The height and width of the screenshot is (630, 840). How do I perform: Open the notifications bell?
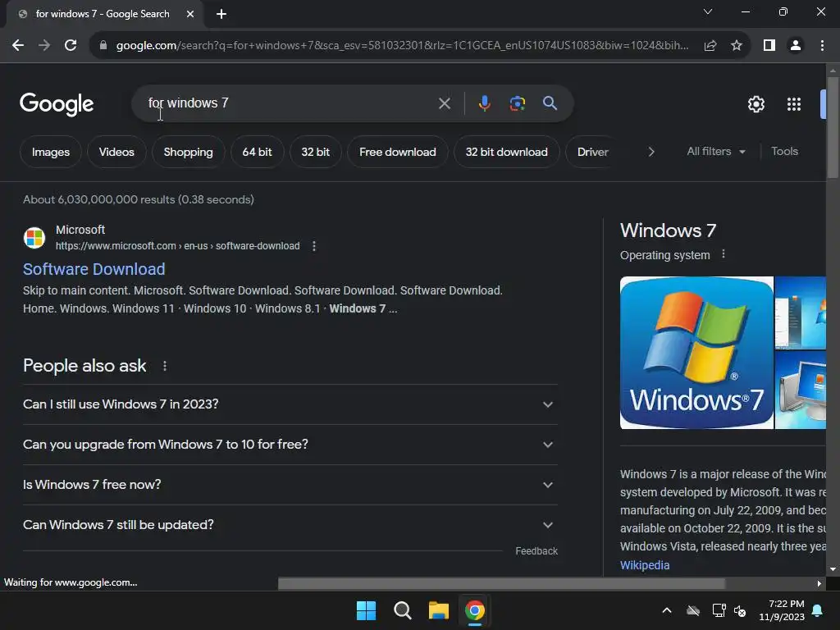[x=818, y=610]
